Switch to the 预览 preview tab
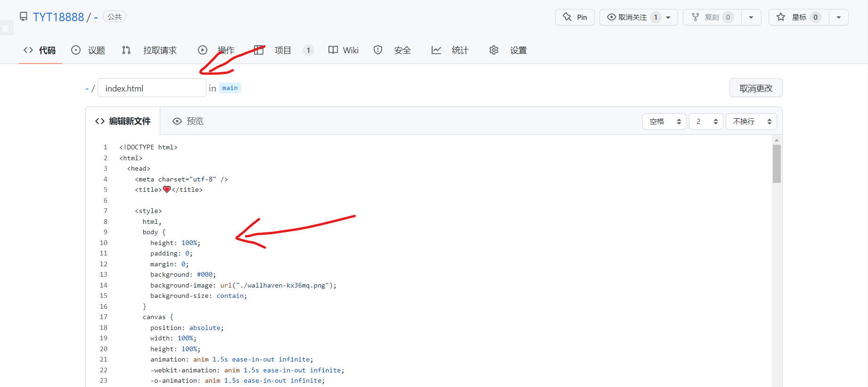The width and height of the screenshot is (868, 387). tap(188, 122)
